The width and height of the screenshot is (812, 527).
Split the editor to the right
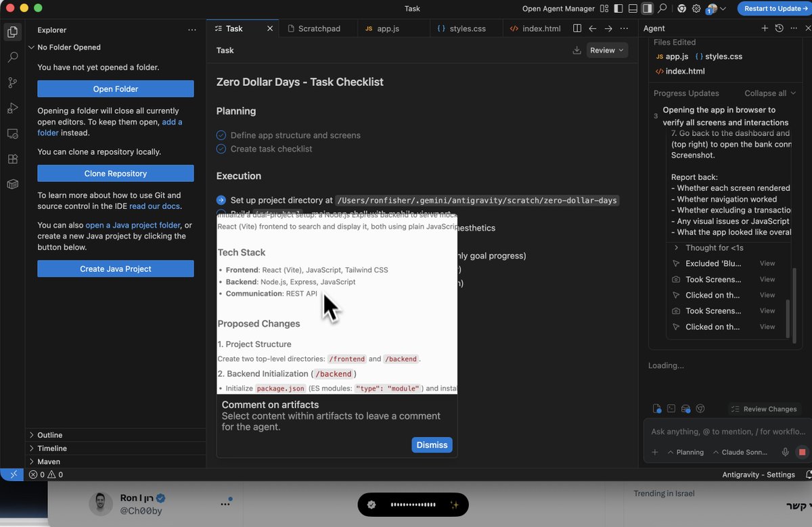pos(577,28)
